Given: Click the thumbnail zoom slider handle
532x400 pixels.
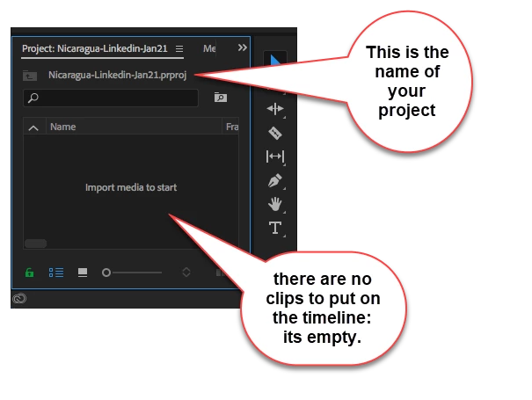Looking at the screenshot, I should (106, 273).
